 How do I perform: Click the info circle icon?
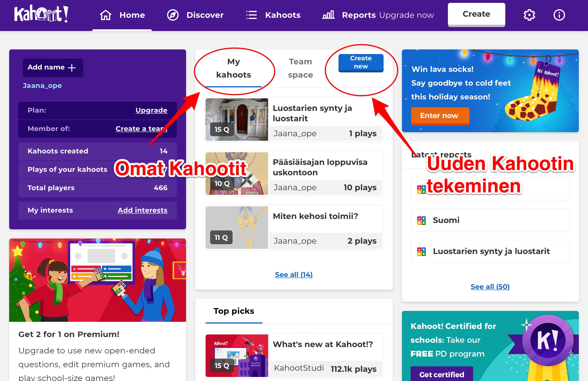[559, 15]
